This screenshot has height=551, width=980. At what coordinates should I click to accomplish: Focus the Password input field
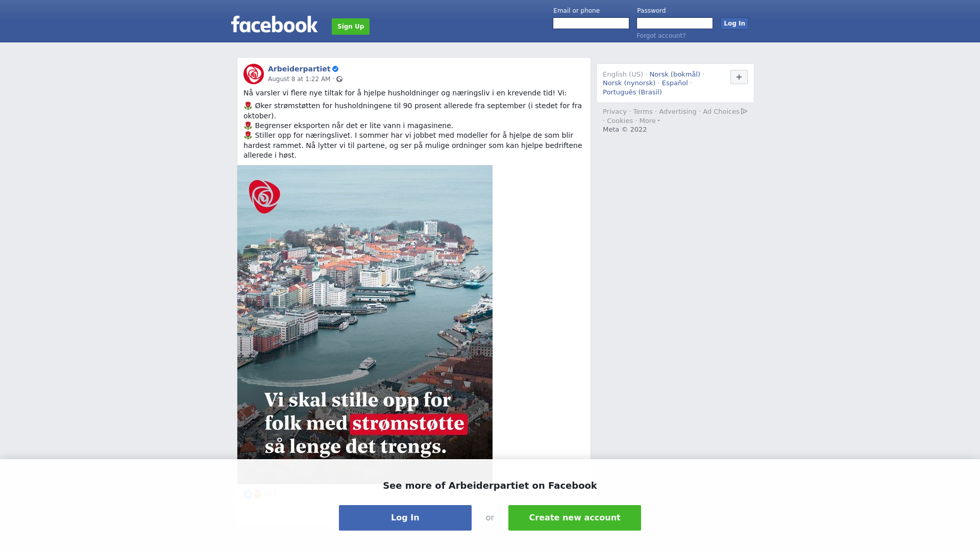675,23
